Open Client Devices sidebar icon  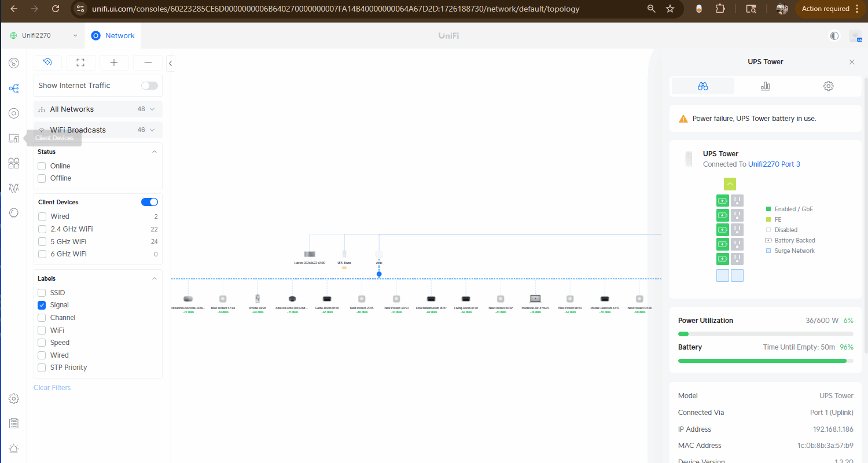(14, 138)
